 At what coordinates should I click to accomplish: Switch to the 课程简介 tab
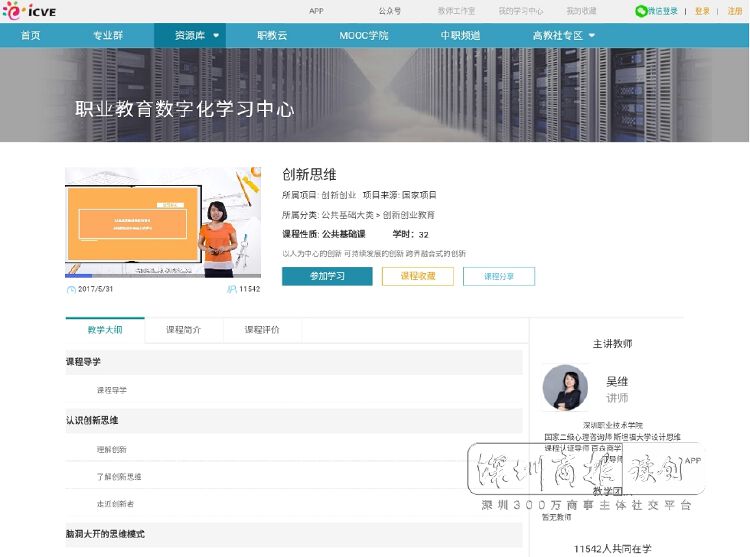(183, 329)
